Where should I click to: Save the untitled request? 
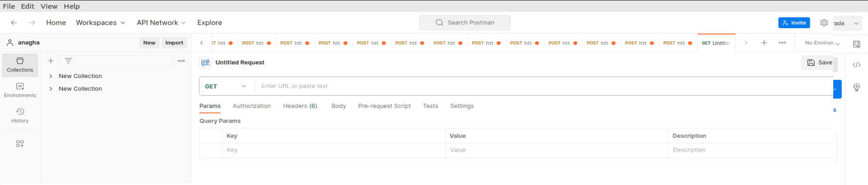[820, 62]
